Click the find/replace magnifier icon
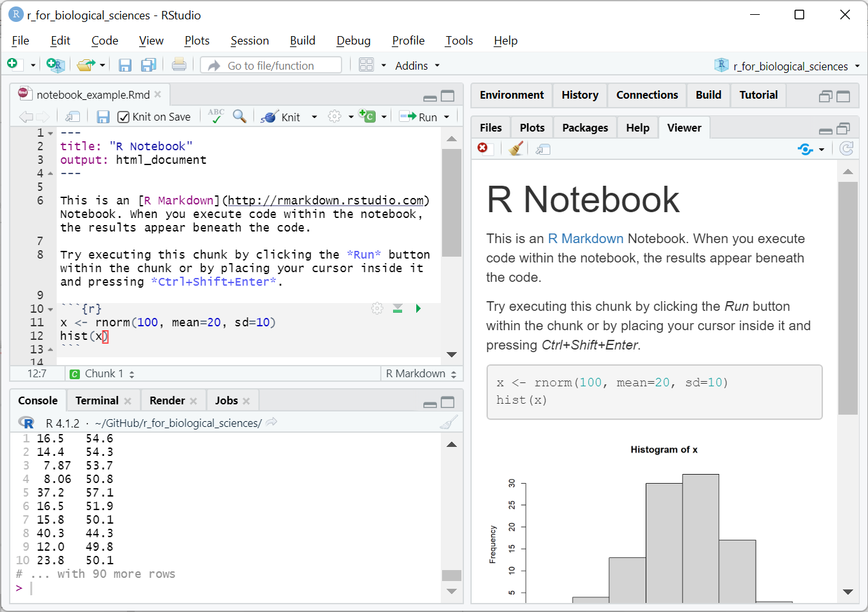Image resolution: width=868 pixels, height=612 pixels. click(239, 116)
